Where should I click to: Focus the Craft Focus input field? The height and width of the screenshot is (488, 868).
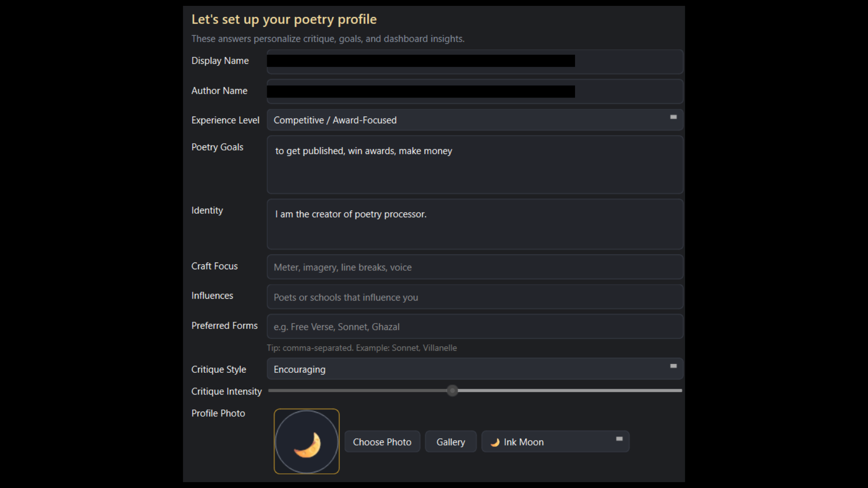click(x=474, y=267)
